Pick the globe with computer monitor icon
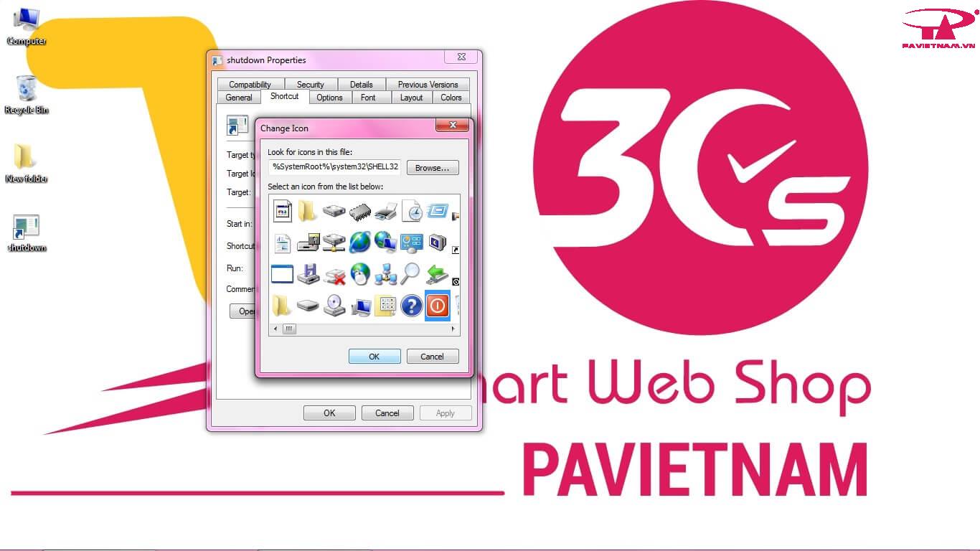Image resolution: width=980 pixels, height=551 pixels. (385, 242)
